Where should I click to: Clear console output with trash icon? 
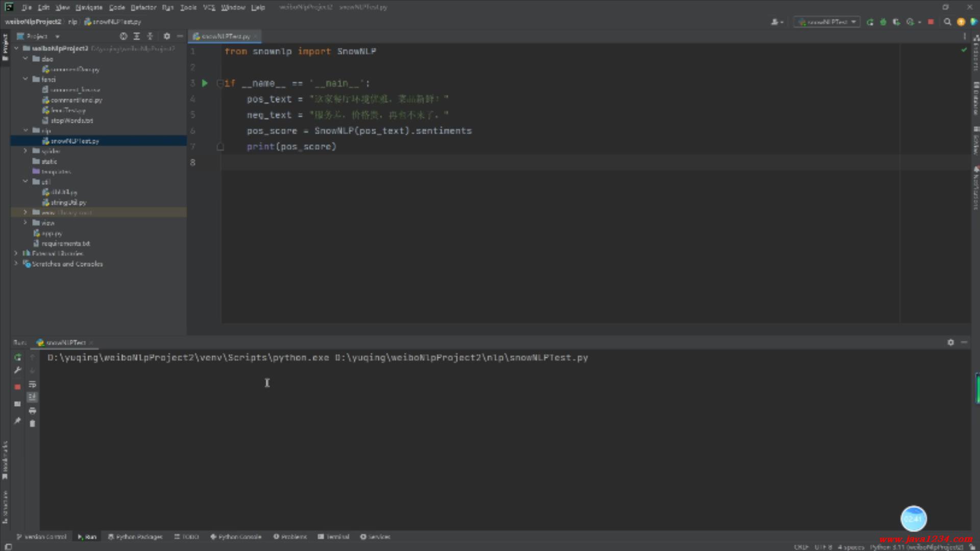[33, 423]
